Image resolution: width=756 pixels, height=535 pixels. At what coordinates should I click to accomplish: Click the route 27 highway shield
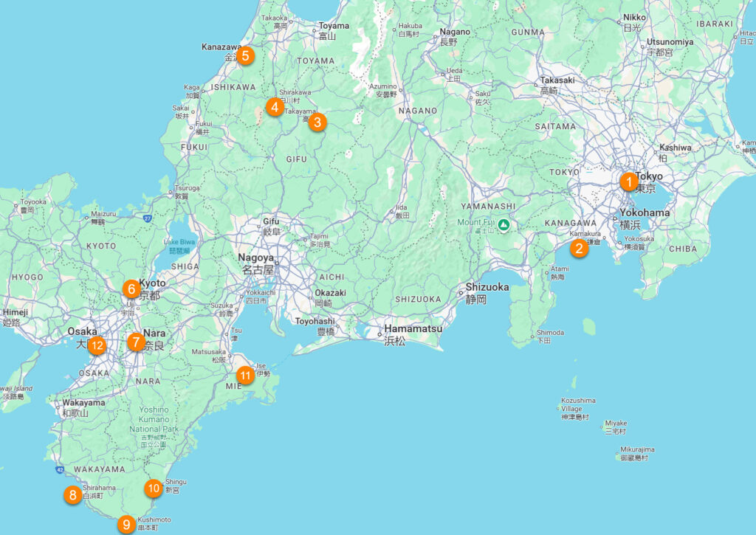(148, 218)
